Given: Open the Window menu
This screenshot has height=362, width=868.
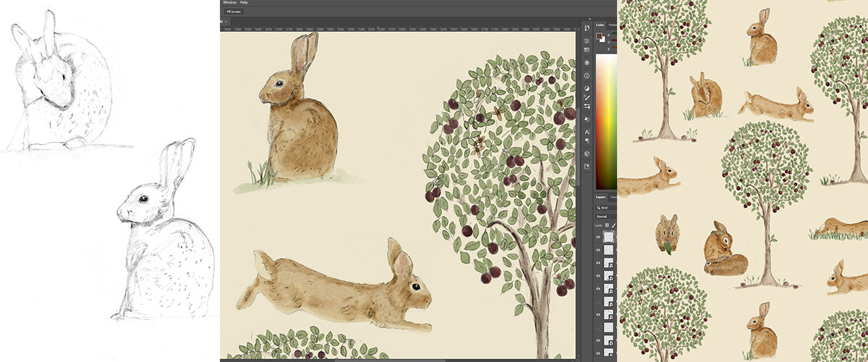Looking at the screenshot, I should [229, 3].
